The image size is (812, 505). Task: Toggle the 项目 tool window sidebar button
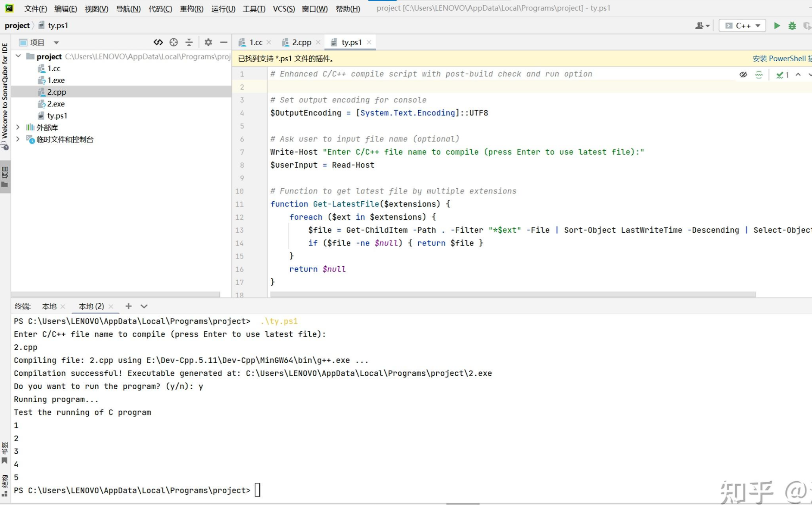pyautogui.click(x=5, y=174)
